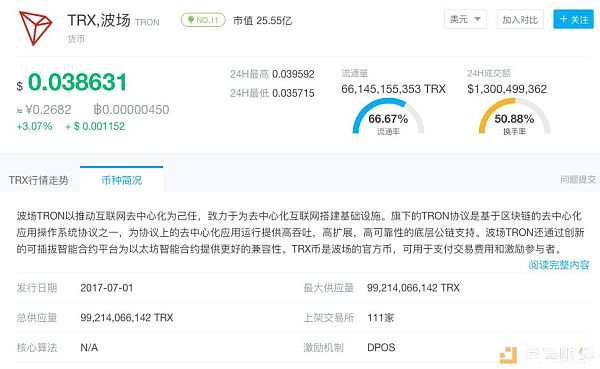
Task: Click the 激励机制 value DPOS
Action: tap(381, 348)
